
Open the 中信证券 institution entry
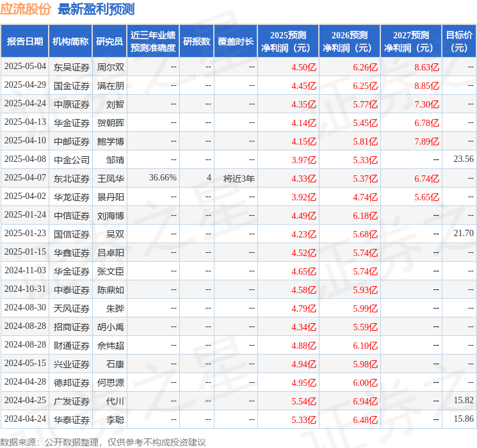tap(72, 216)
